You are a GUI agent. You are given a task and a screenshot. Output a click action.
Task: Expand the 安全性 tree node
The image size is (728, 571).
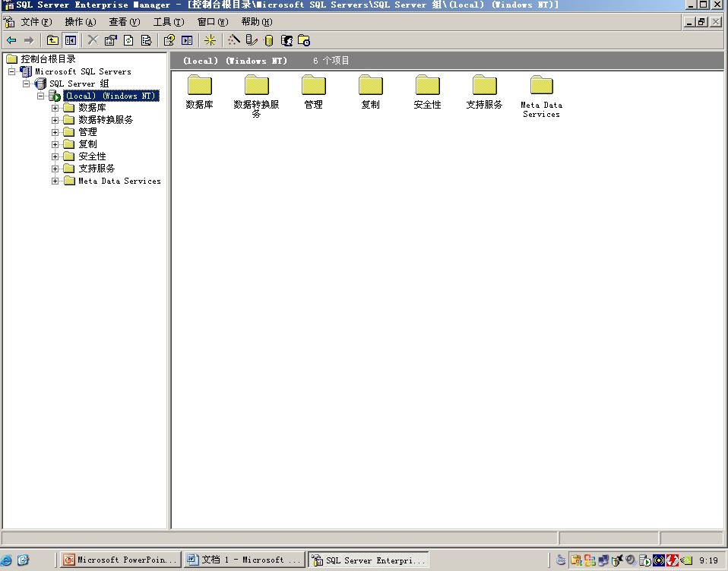coord(55,156)
